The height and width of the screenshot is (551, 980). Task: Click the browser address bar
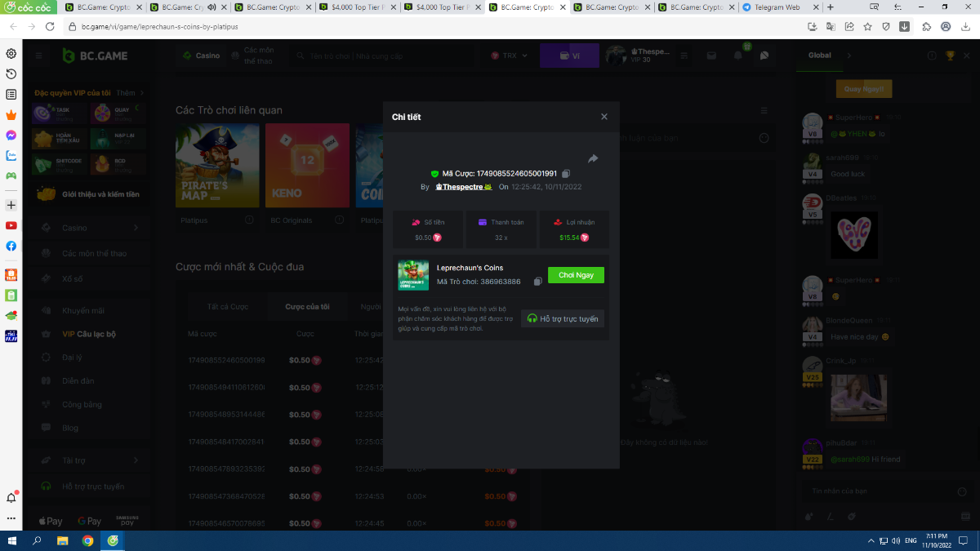(408, 26)
